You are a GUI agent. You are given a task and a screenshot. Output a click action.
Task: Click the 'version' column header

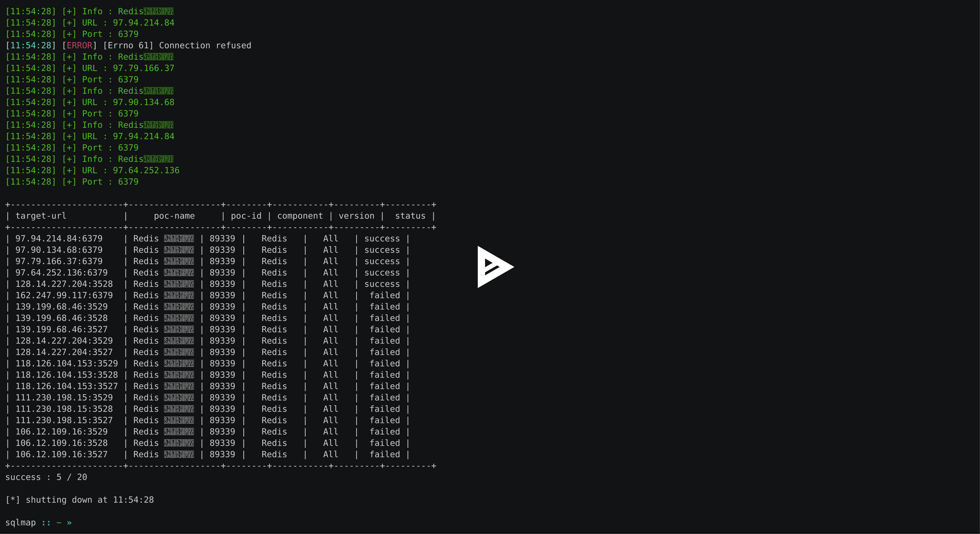[357, 216]
